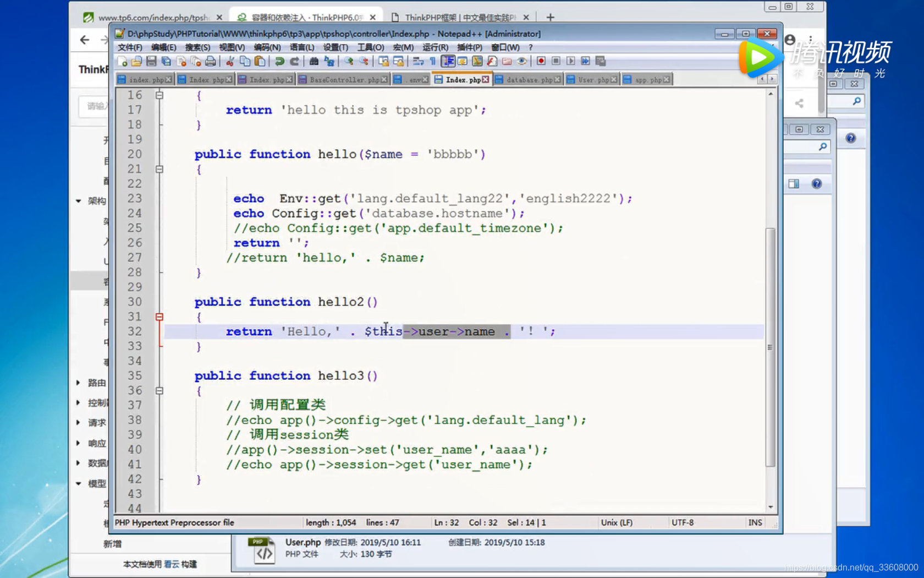Open the 文件(F) menu

[x=130, y=47]
